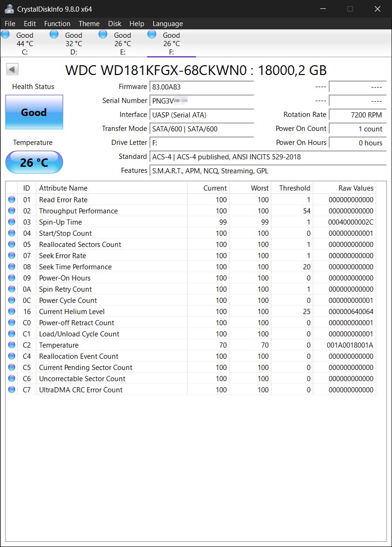Open the Help menu

[136, 23]
